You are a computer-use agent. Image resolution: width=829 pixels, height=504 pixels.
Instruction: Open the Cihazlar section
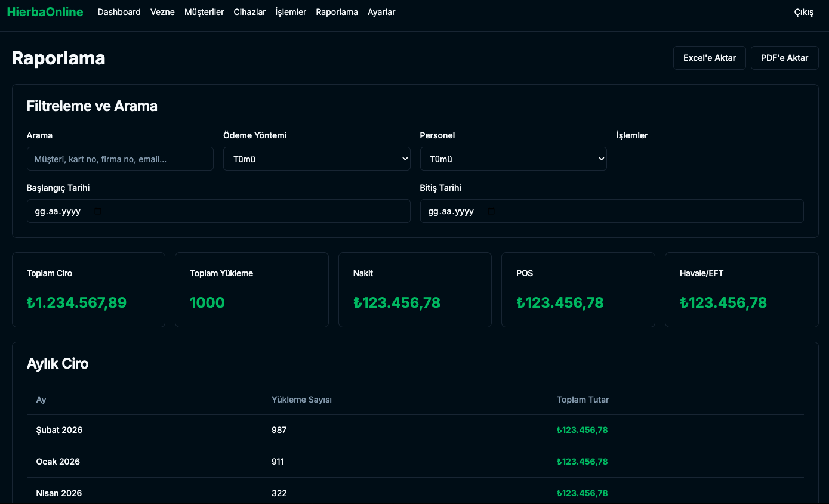coord(249,12)
